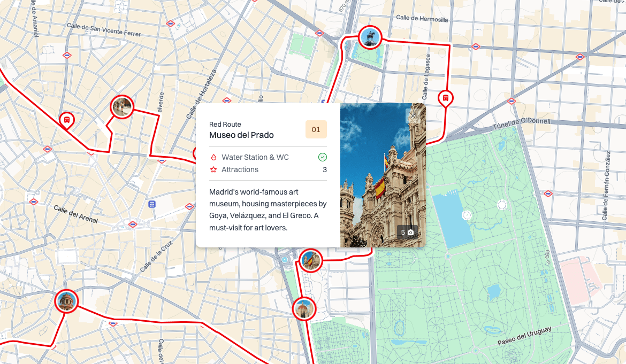Screen dimensions: 626x364
Task: Click the Water Station & WC label
Action: pyautogui.click(x=255, y=157)
